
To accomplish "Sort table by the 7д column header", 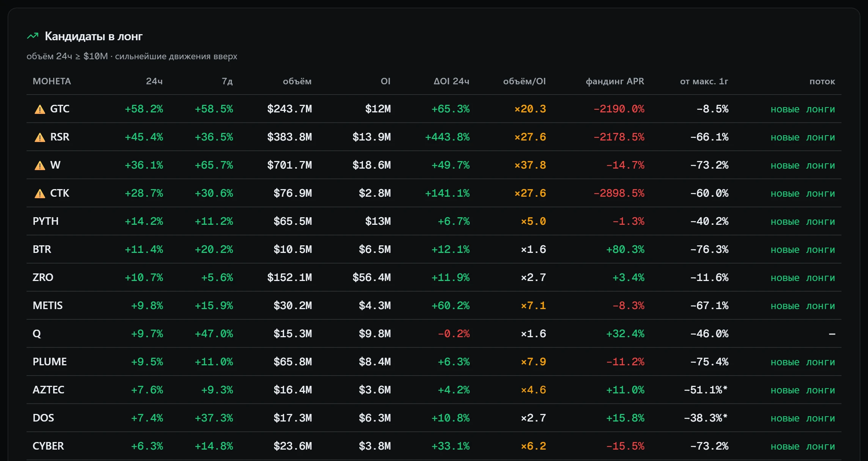I will (227, 81).
